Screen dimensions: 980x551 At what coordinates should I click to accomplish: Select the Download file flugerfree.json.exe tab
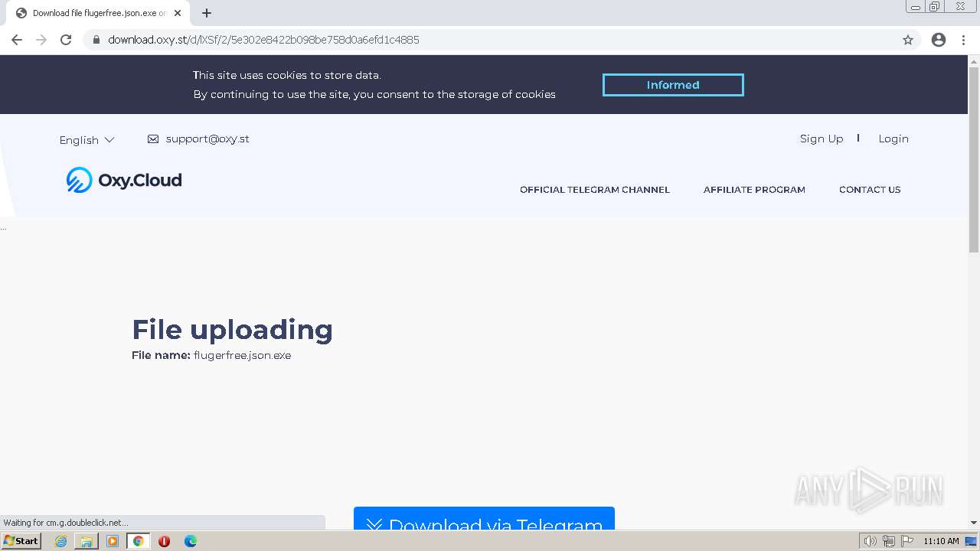point(97,13)
